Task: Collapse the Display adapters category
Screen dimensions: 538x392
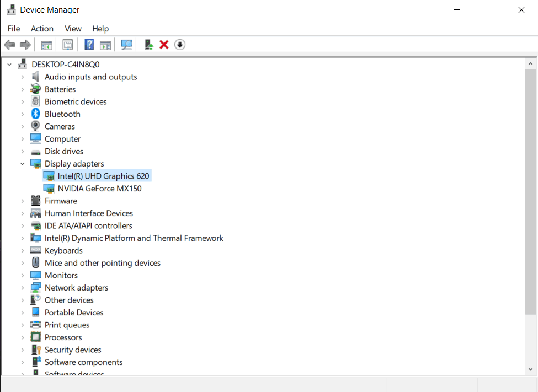Action: tap(23, 164)
